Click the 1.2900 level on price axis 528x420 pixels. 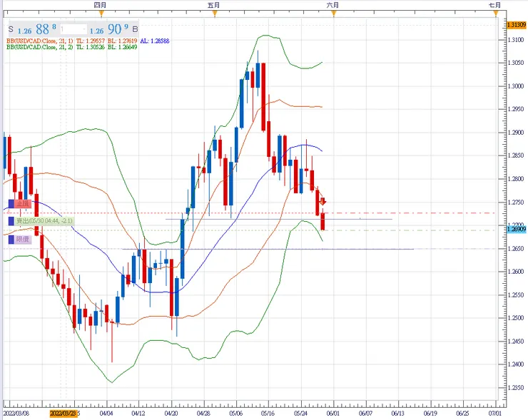(516, 133)
